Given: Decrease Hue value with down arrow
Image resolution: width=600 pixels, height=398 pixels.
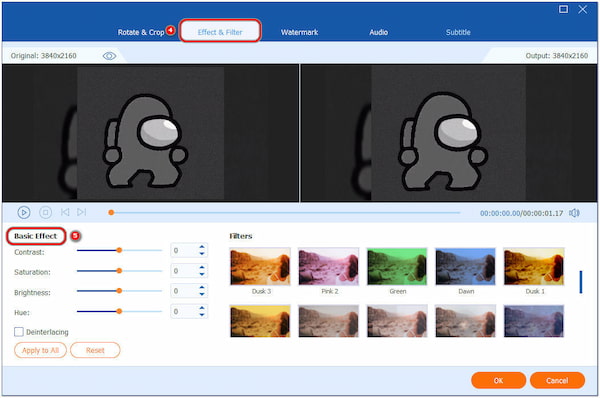Looking at the screenshot, I should click(202, 315).
